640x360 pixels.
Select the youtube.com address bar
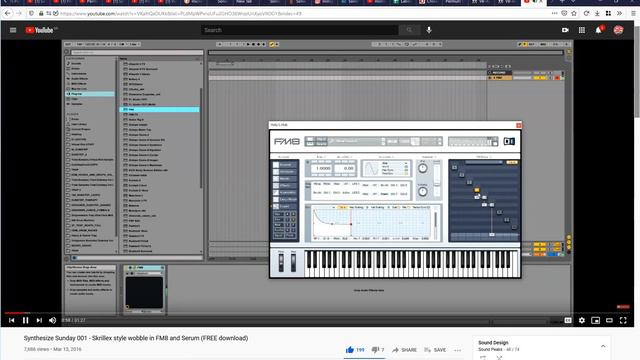[181, 13]
